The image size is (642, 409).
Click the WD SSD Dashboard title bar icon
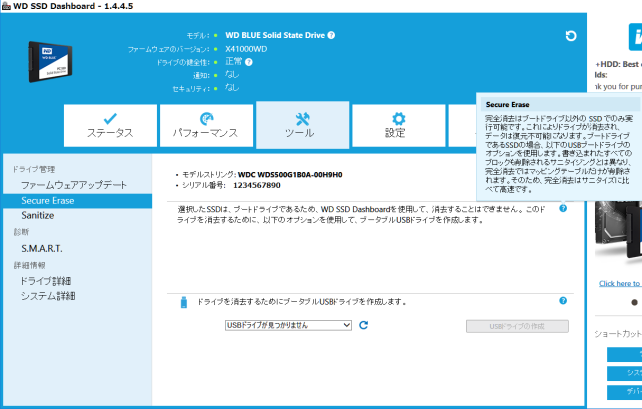[6, 6]
